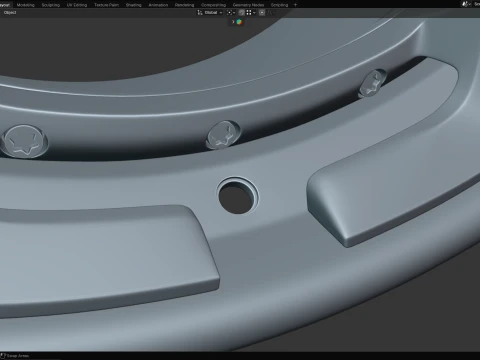Switch to the Animation workspace tab
This screenshot has width=480, height=360.
(158, 5)
